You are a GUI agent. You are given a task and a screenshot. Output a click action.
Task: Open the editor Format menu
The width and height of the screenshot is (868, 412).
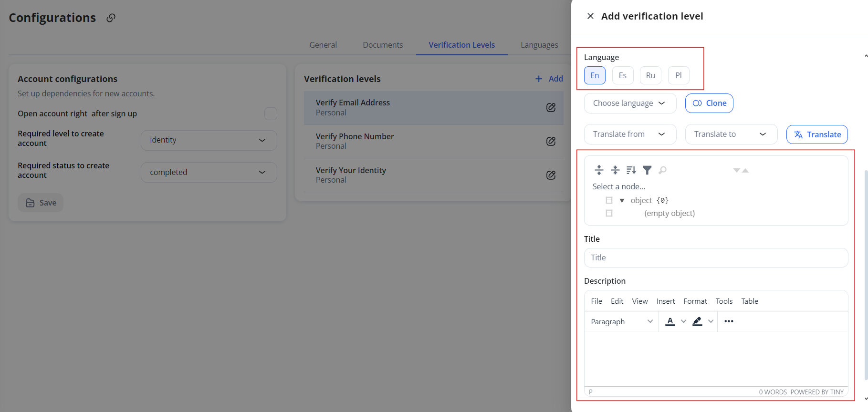[x=695, y=301]
